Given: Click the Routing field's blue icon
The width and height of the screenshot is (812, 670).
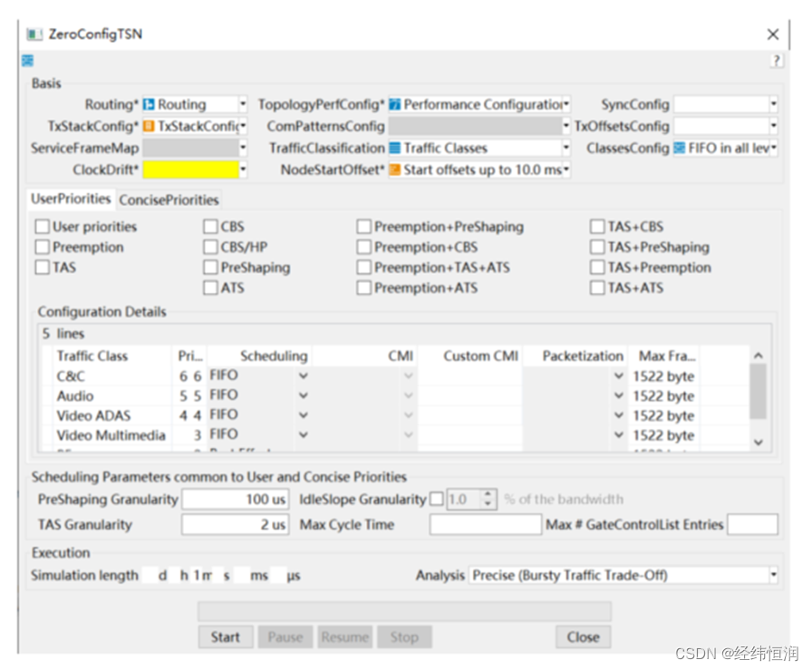Looking at the screenshot, I should (x=150, y=104).
